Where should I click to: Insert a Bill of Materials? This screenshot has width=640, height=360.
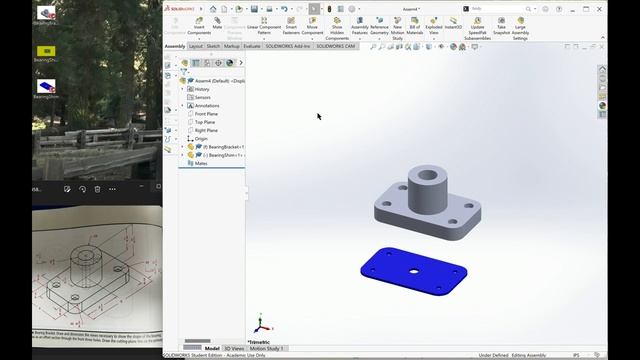[x=415, y=26]
